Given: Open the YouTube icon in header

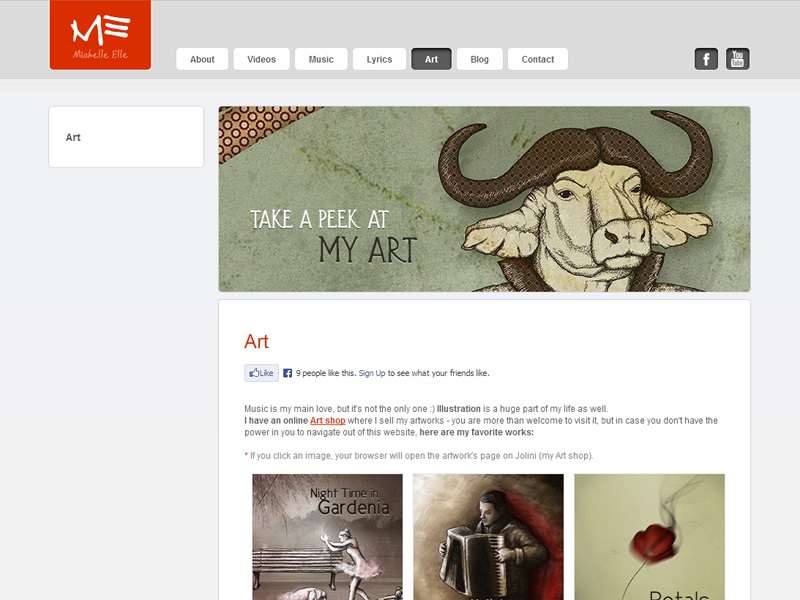Looking at the screenshot, I should (x=737, y=59).
